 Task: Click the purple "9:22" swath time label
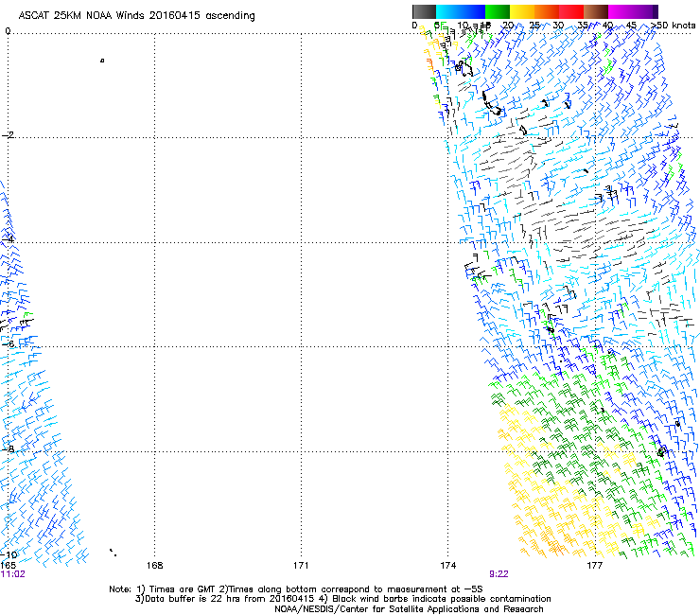pos(499,574)
